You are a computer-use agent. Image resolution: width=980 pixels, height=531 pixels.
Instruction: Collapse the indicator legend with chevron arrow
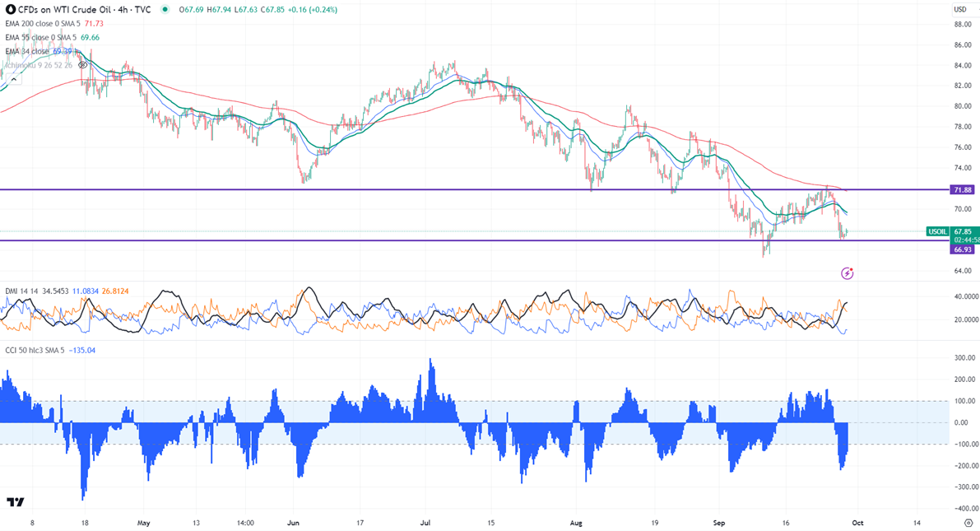13,79
